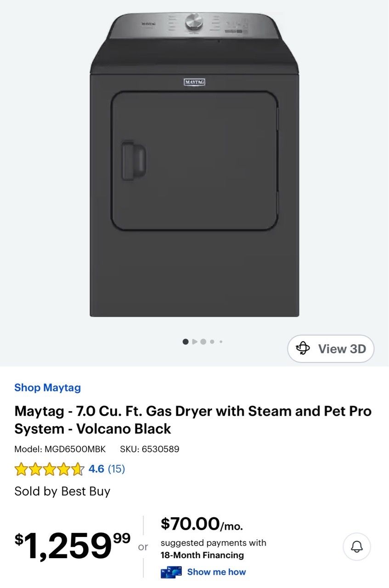Open the View 3D button
Image resolution: width=389 pixels, height=588 pixels.
[331, 349]
